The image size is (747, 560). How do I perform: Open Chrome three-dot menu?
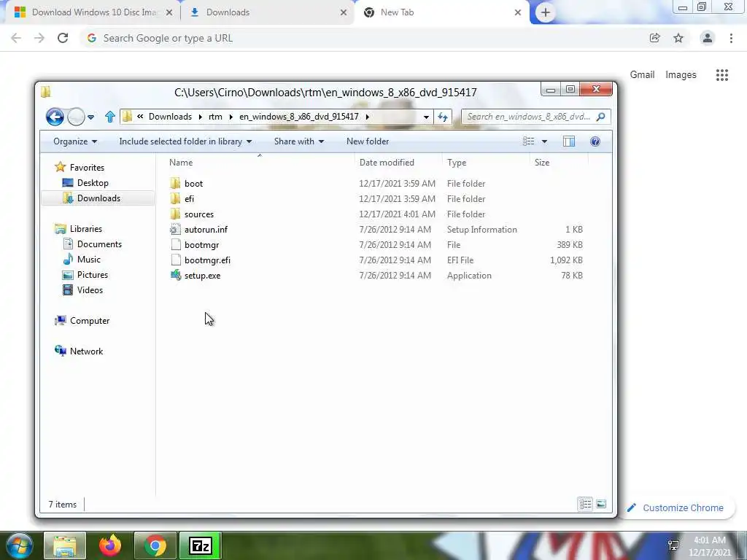pyautogui.click(x=731, y=38)
